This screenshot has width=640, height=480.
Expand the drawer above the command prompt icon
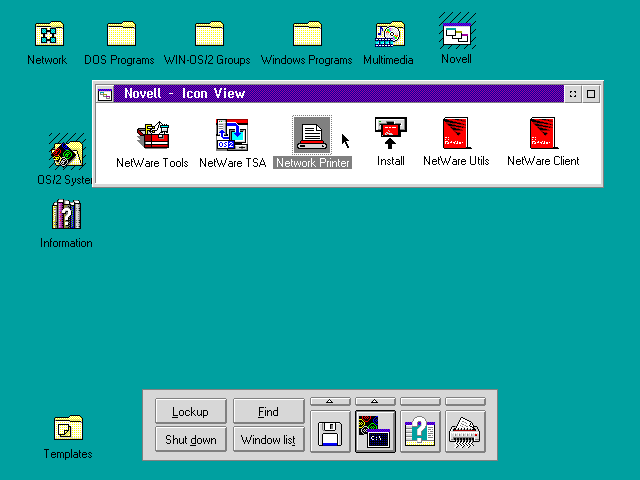click(375, 402)
